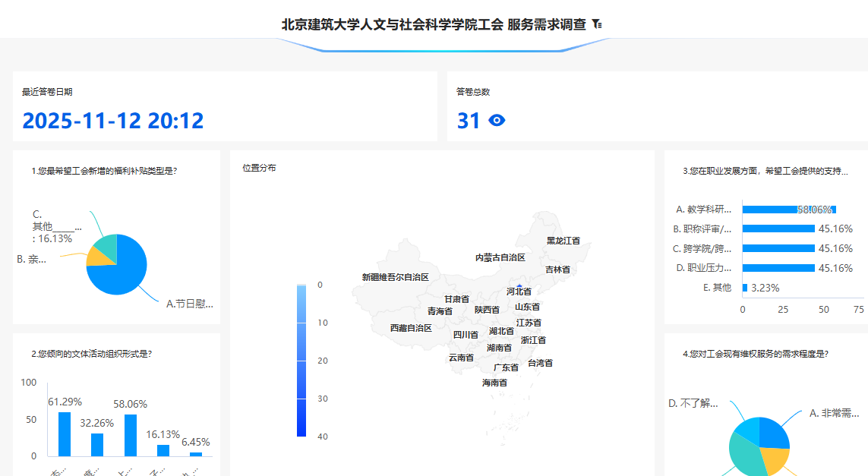This screenshot has width=868, height=476.
Task: Click the total responses number 31
Action: click(x=469, y=121)
